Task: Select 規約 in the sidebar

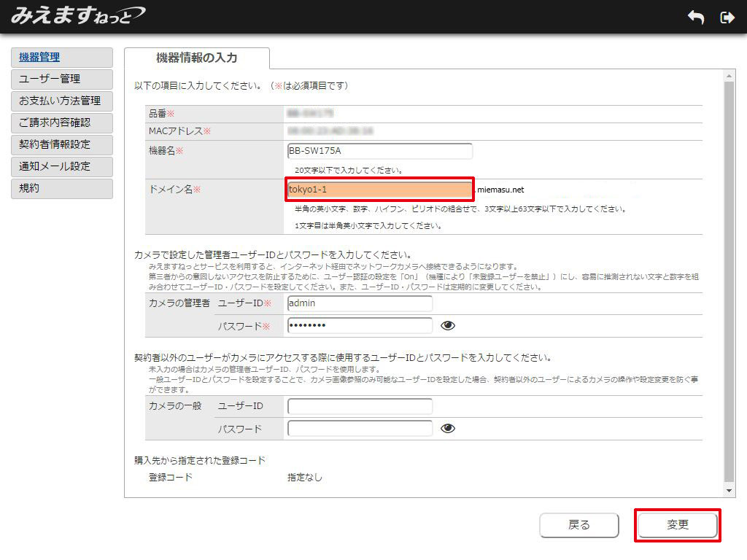Action: pyautogui.click(x=62, y=188)
